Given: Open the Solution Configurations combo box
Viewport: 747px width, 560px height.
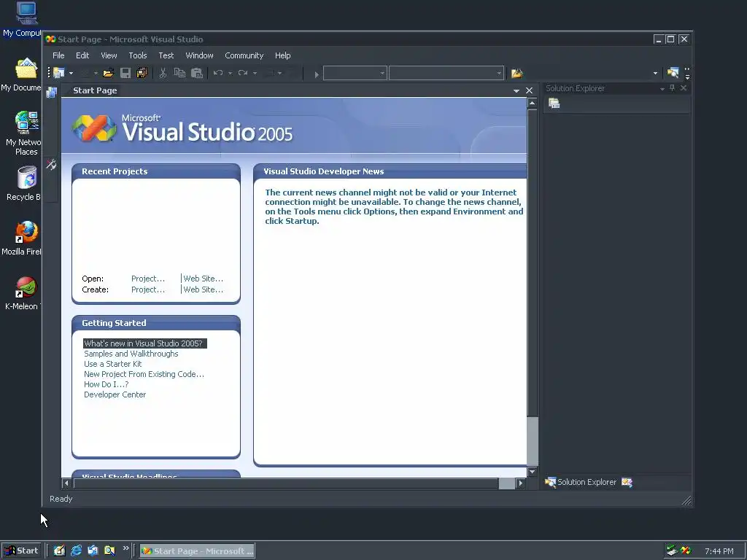Looking at the screenshot, I should click(x=355, y=74).
